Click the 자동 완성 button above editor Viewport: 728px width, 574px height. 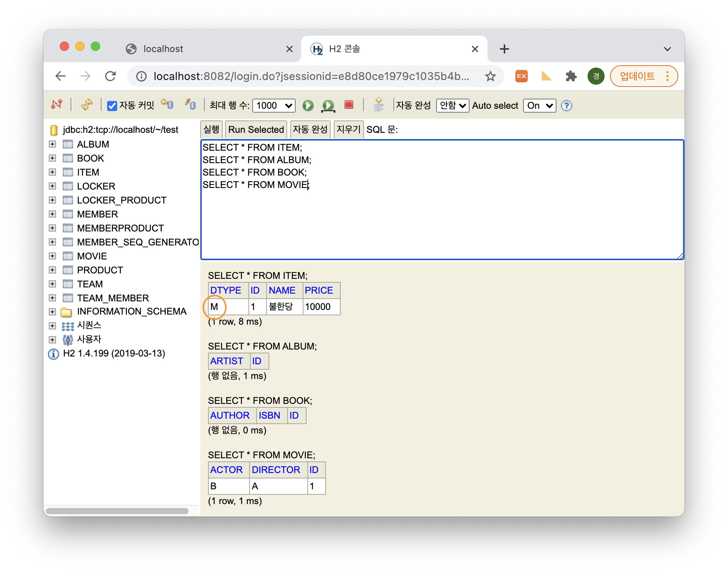(x=310, y=129)
